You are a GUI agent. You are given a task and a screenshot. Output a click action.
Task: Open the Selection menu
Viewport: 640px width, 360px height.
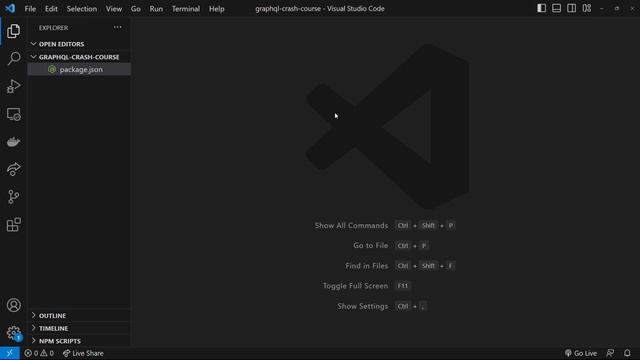tap(82, 9)
